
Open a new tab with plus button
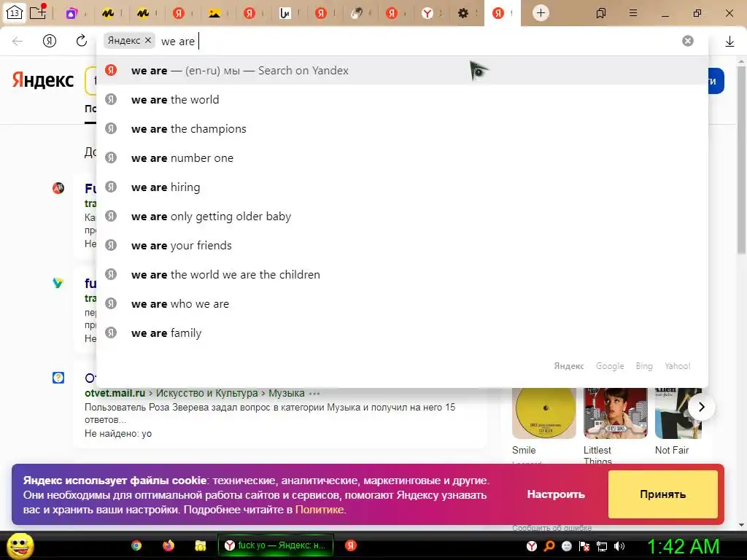coord(541,13)
